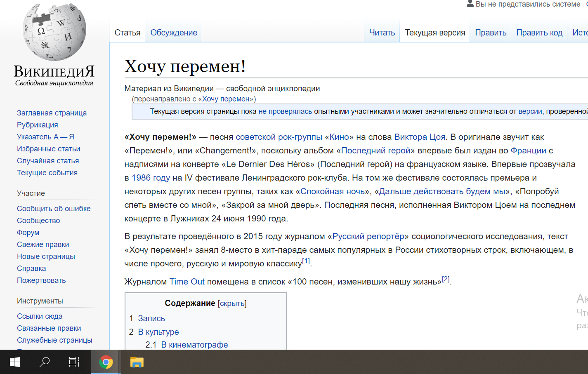Click the page heading Хочу перемен!
Viewport: 588px width, 374px height.
click(x=185, y=66)
